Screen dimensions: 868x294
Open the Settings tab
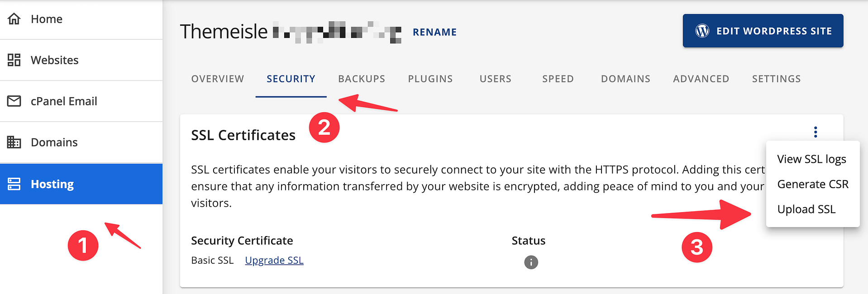776,79
